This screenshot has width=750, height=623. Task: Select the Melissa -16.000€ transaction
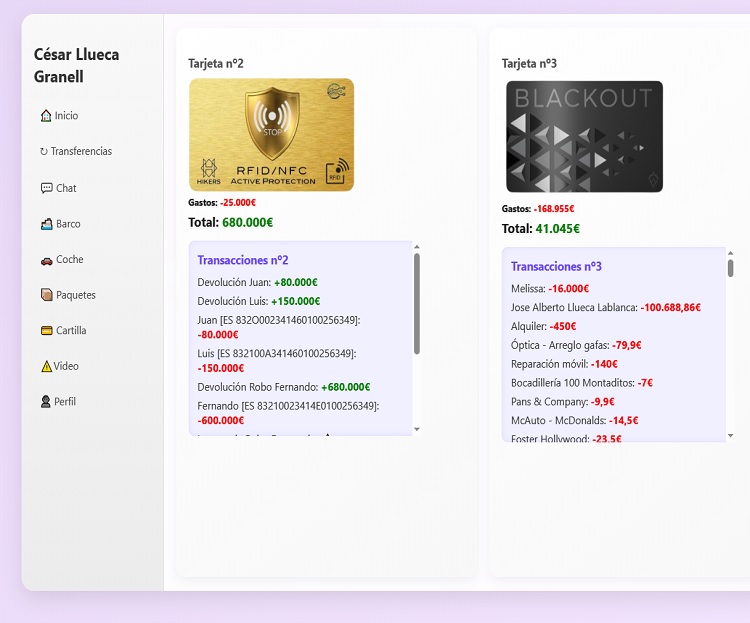click(x=550, y=289)
